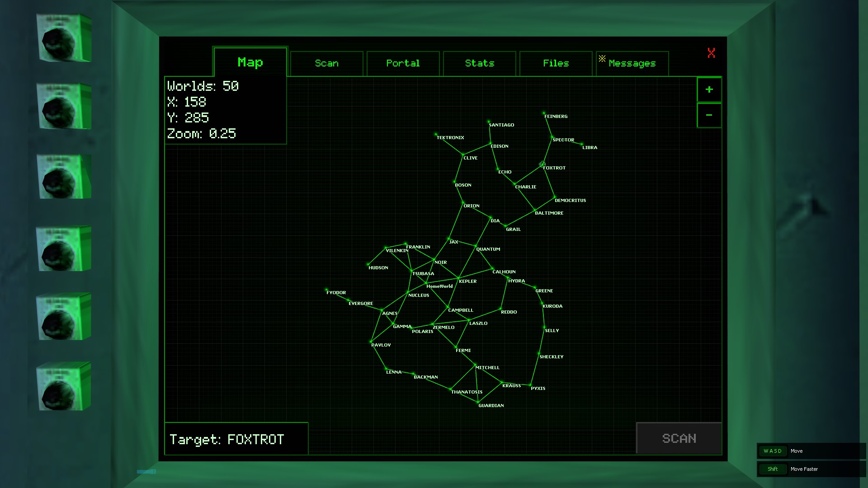
Task: Click the notification star on Messages tab
Action: pos(602,58)
